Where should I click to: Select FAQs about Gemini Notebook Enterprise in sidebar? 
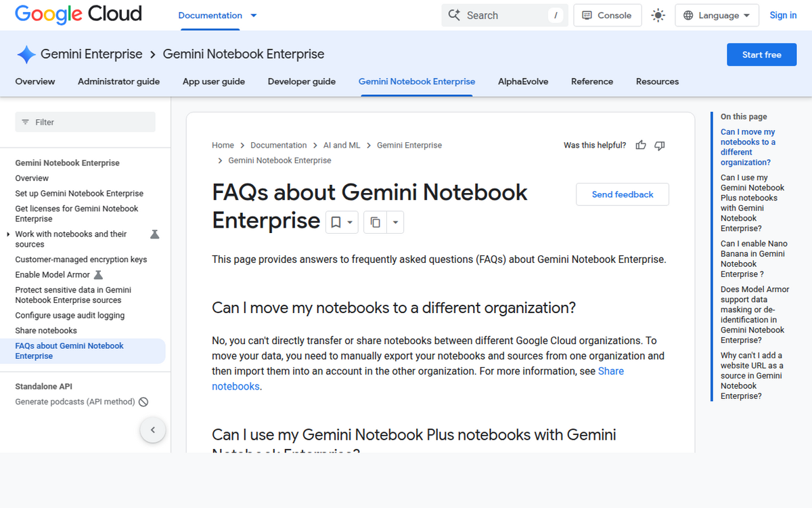(x=83, y=351)
